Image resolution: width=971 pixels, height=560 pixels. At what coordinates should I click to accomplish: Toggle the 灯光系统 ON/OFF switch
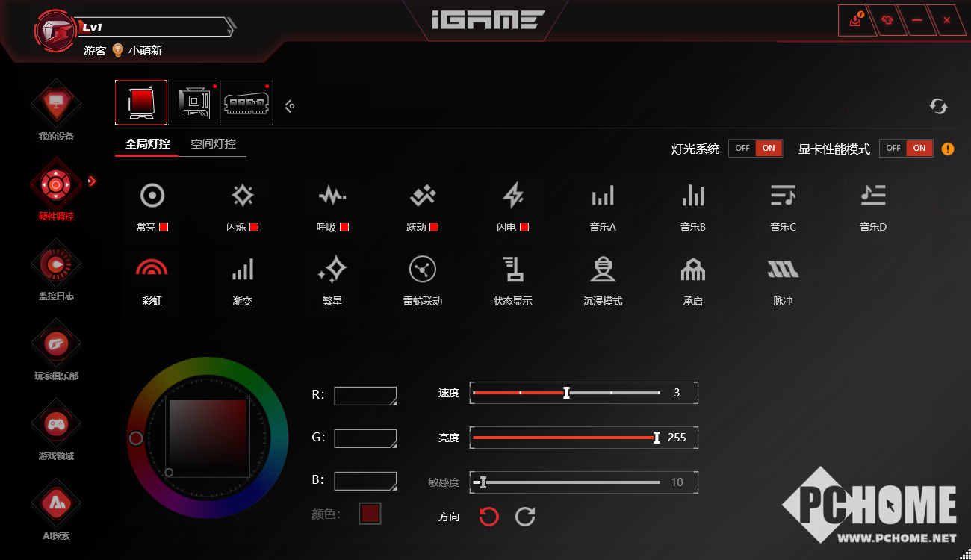pyautogui.click(x=755, y=148)
